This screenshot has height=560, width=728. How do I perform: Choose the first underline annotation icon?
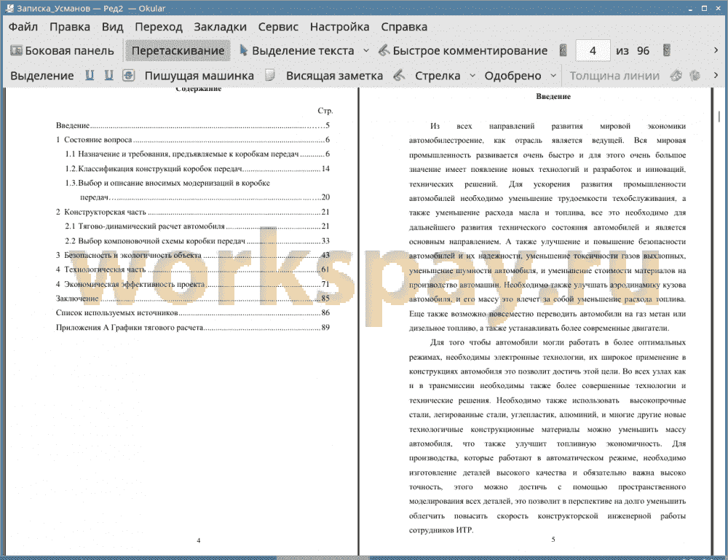[x=90, y=75]
